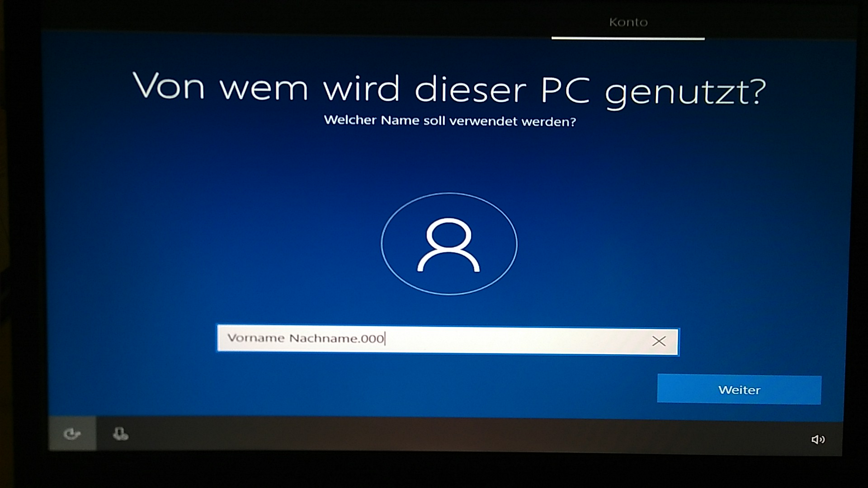Place the cursor on the 'Vorname' word
Image resolution: width=868 pixels, height=488 pixels.
click(x=256, y=338)
